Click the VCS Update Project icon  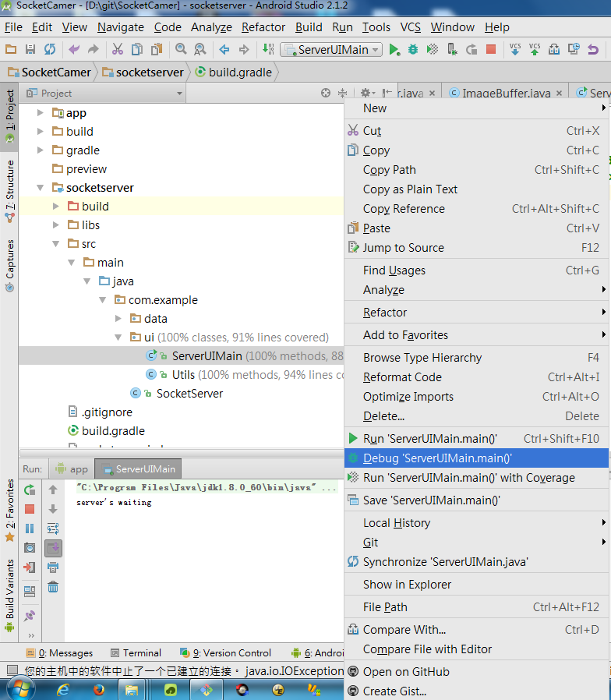(x=515, y=49)
